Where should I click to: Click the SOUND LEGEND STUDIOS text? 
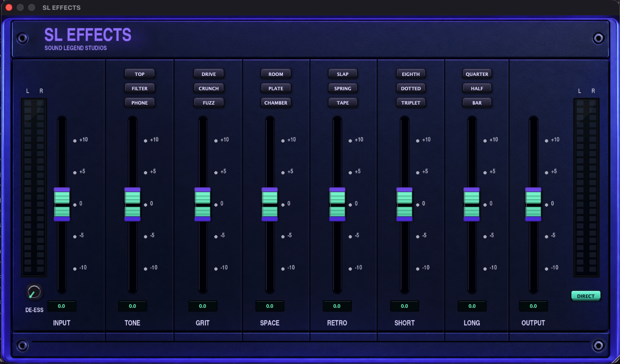(x=76, y=48)
